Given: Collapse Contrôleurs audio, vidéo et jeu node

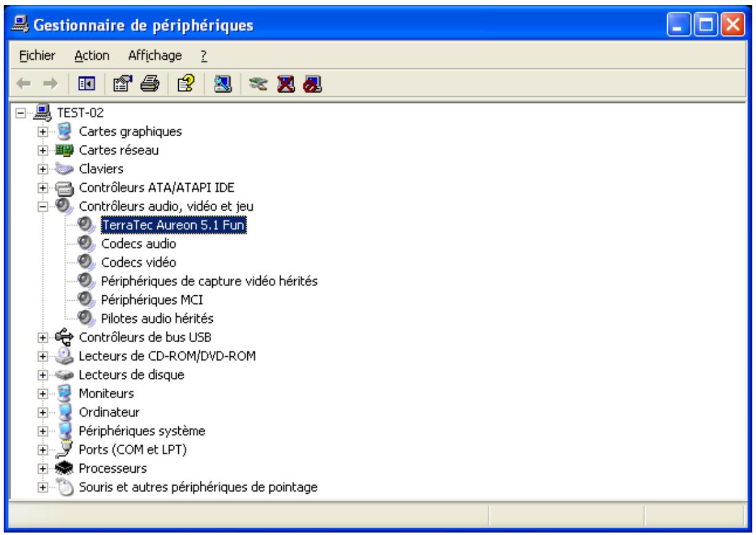Looking at the screenshot, I should point(43,206).
